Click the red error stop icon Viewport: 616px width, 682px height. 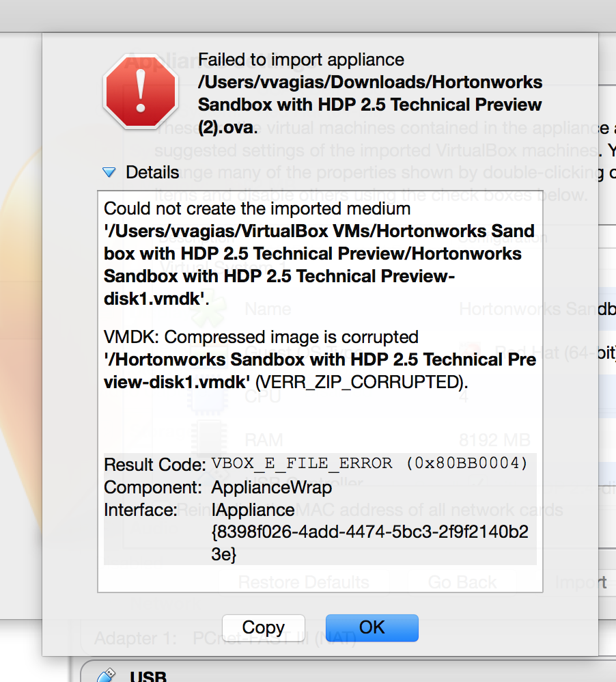pyautogui.click(x=140, y=92)
